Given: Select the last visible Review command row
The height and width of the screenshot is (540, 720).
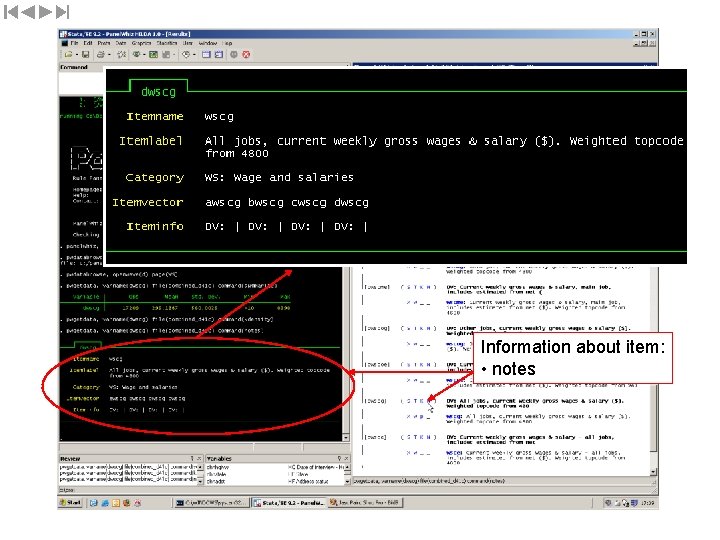Looking at the screenshot, I should click(x=130, y=479).
